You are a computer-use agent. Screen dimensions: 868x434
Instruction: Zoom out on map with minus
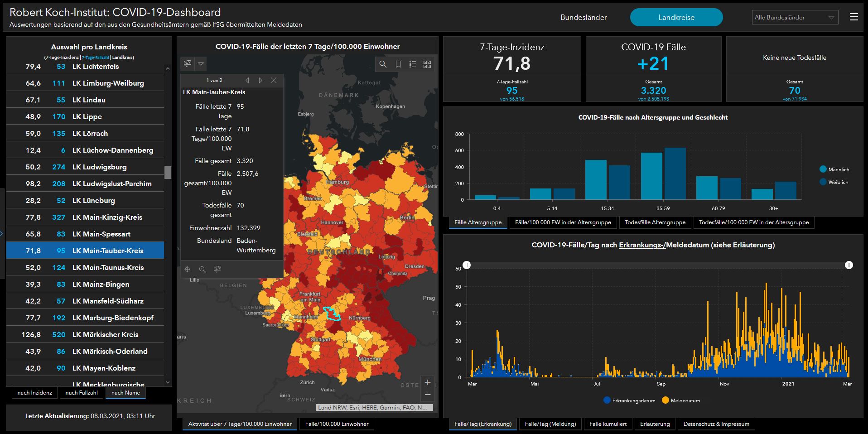click(427, 395)
